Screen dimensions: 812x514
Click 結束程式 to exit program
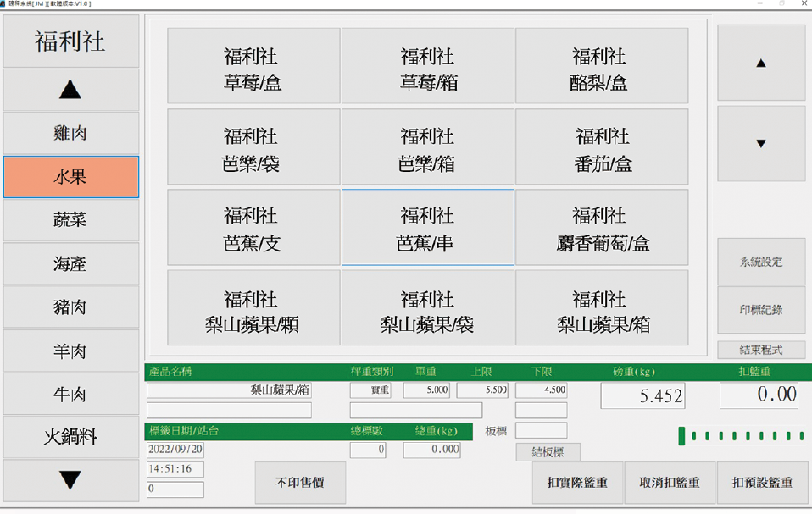pos(760,350)
